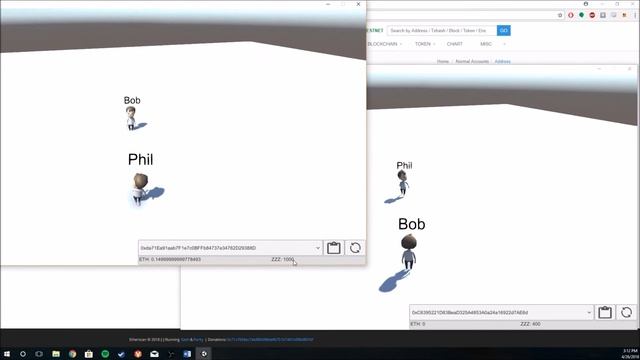The height and width of the screenshot is (360, 640).
Task: Click the gray square extension icon in browser
Action: point(603,15)
